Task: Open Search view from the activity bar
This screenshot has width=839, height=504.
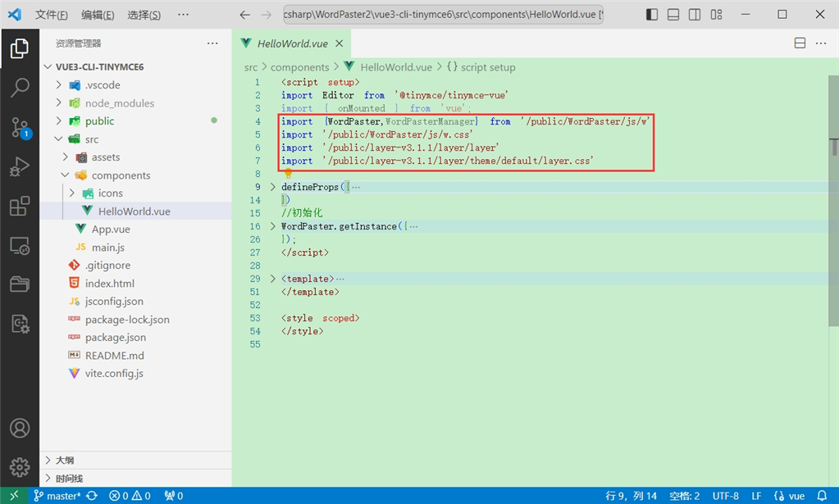Action: pos(20,85)
